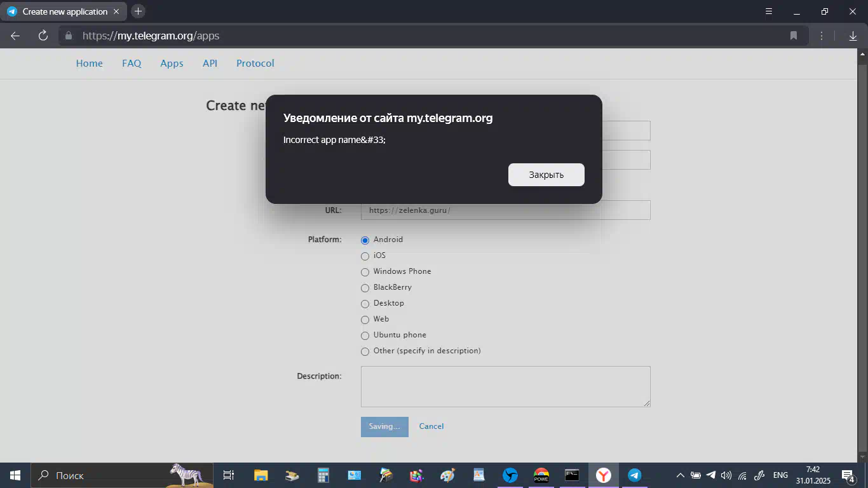Open the Home navigation link
Viewport: 868px width, 488px height.
click(x=89, y=64)
